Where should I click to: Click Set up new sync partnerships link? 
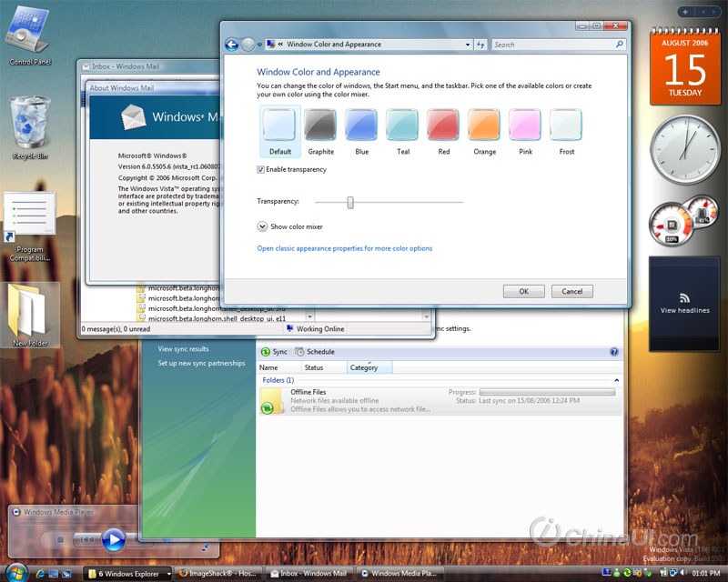pyautogui.click(x=201, y=363)
